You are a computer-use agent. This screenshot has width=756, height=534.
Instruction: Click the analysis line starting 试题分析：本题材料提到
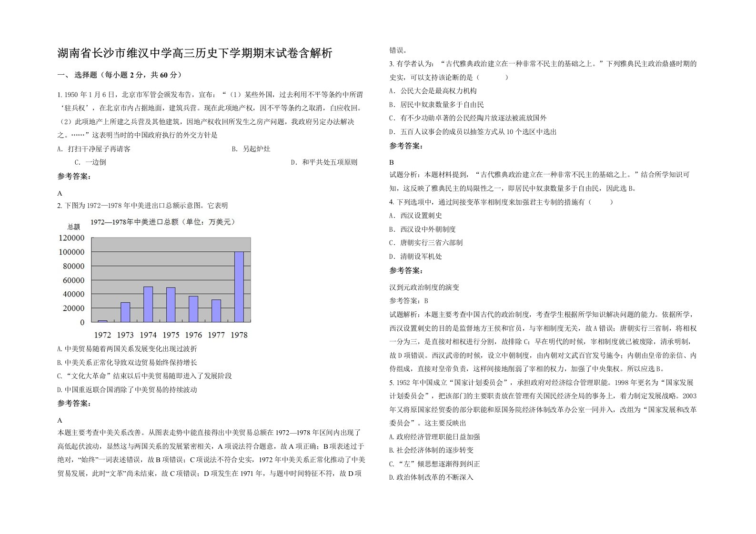539,181
